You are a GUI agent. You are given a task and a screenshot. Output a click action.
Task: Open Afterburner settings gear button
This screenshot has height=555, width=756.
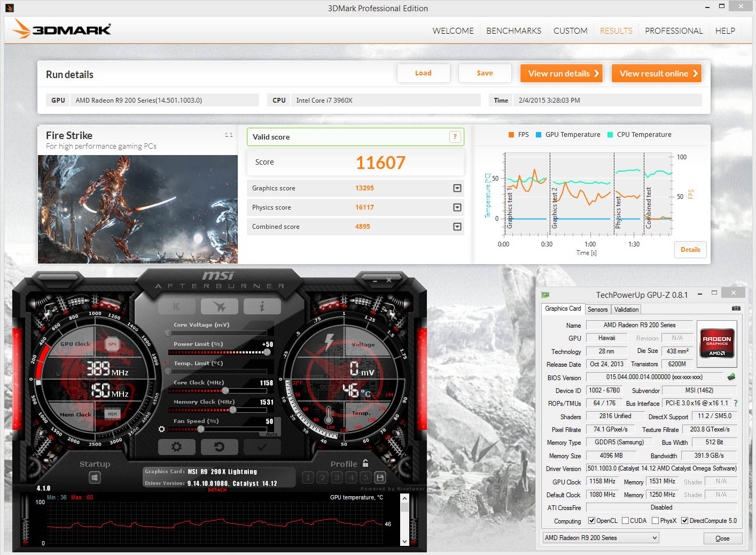pos(176,446)
